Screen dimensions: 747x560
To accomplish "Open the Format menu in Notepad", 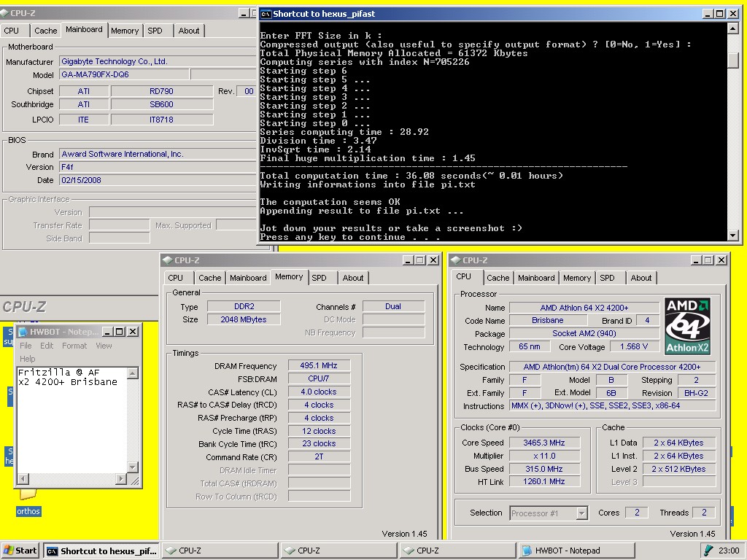I will point(74,346).
